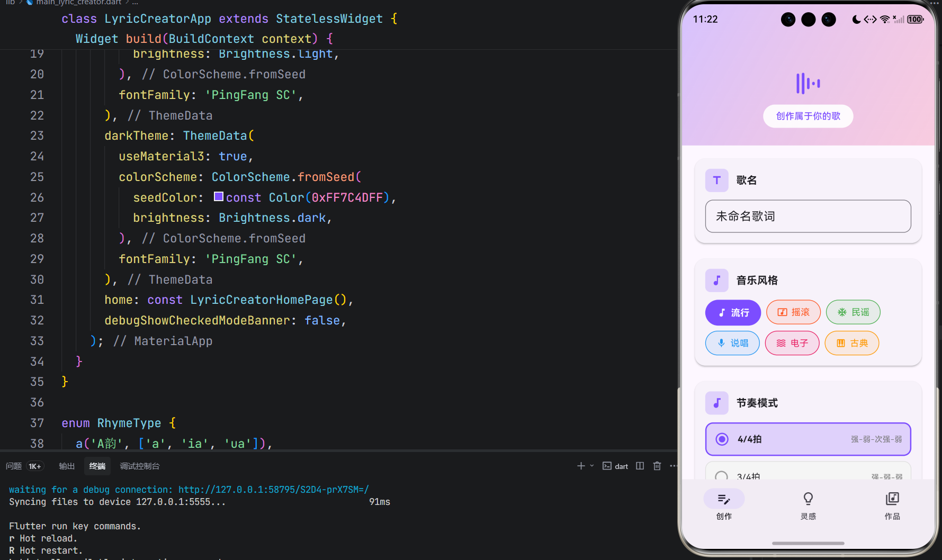This screenshot has width=942, height=560.
Task: Click the audio waveform icon in the app header
Action: 808,83
